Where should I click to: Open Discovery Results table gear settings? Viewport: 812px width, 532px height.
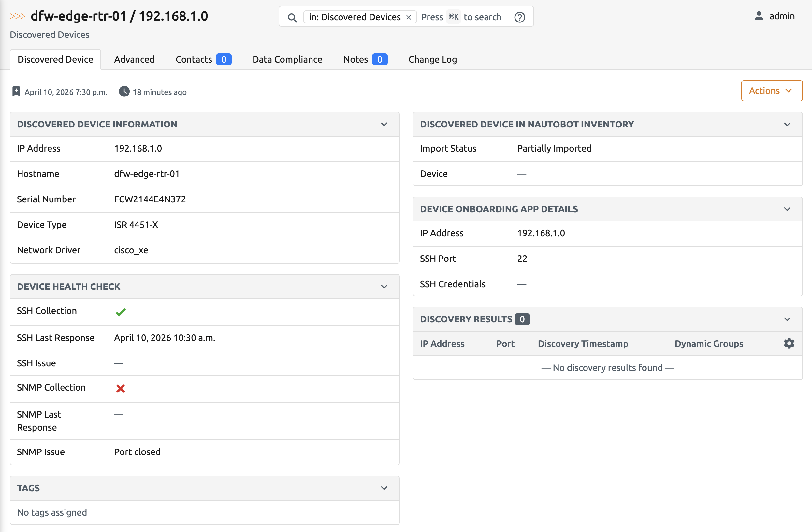pos(789,343)
